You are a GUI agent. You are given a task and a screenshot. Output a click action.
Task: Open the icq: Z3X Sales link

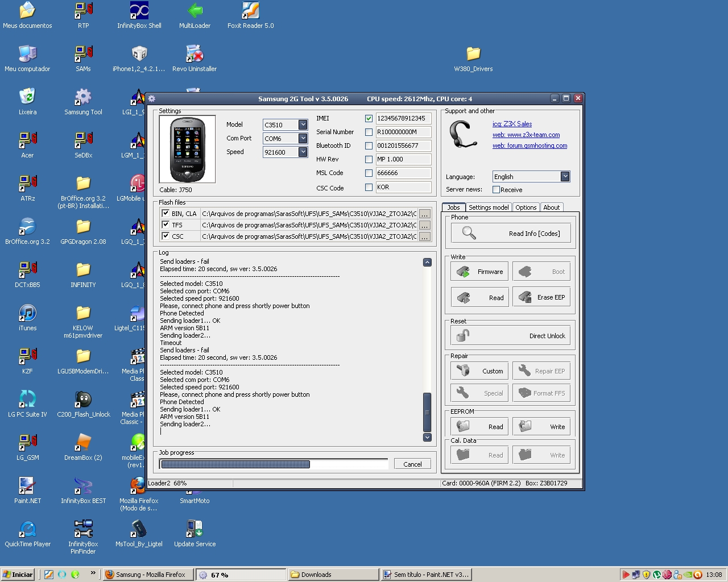[512, 124]
